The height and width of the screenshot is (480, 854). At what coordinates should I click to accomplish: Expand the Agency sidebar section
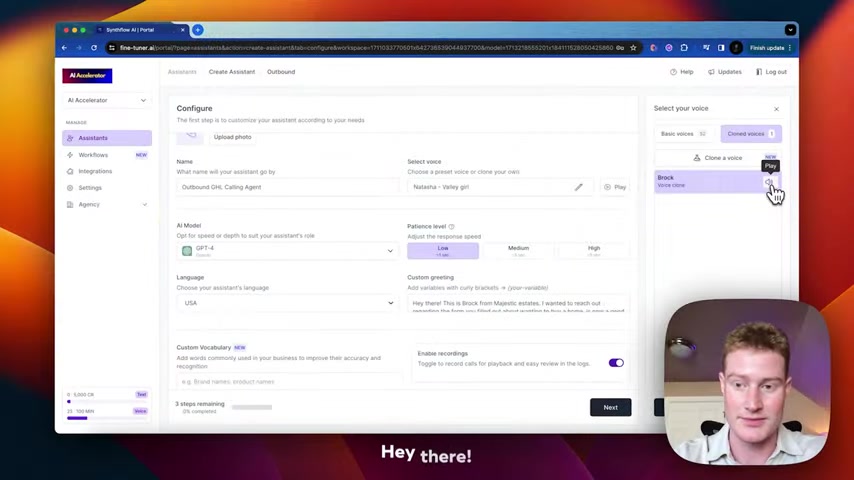point(107,204)
